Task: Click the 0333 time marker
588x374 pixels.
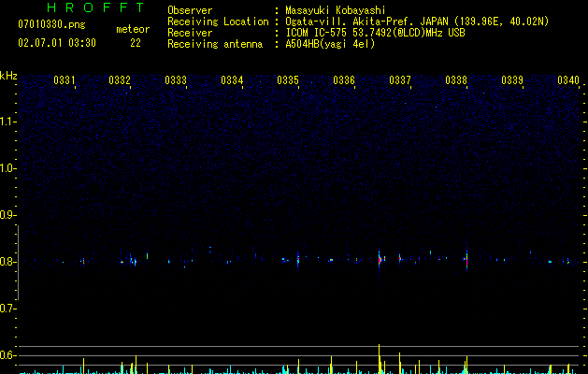Action: 176,80
